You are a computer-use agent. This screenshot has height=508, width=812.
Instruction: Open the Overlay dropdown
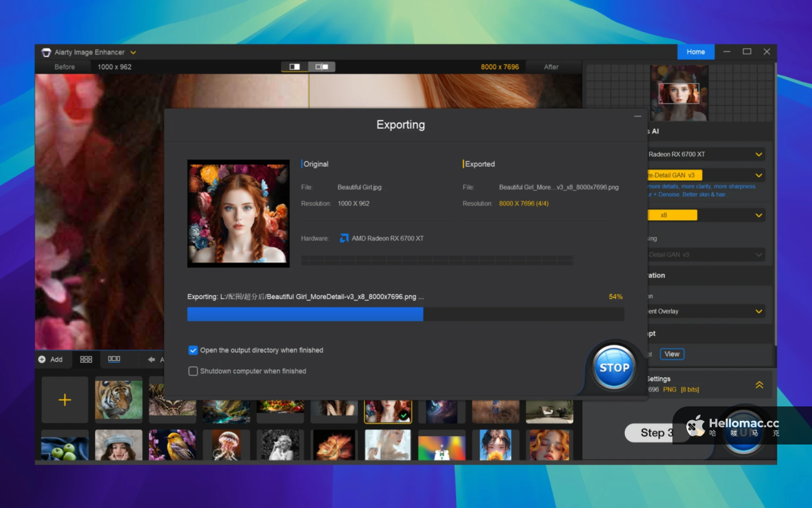759,311
